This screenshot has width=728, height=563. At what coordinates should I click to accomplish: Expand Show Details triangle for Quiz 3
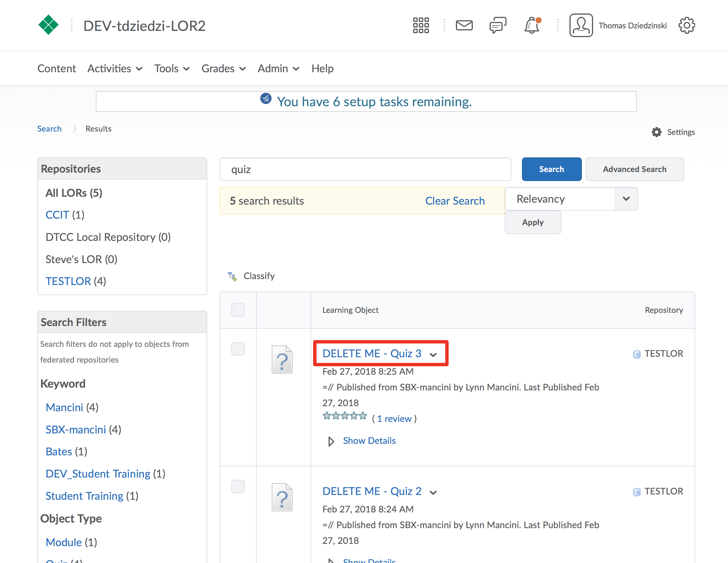coord(331,441)
